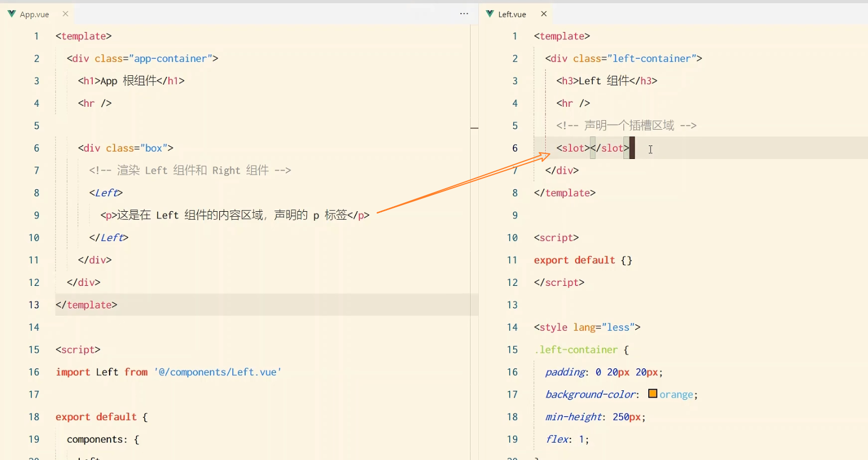Viewport: 868px width, 460px height.
Task: Click the h3 'Left 组件' line
Action: 607,81
